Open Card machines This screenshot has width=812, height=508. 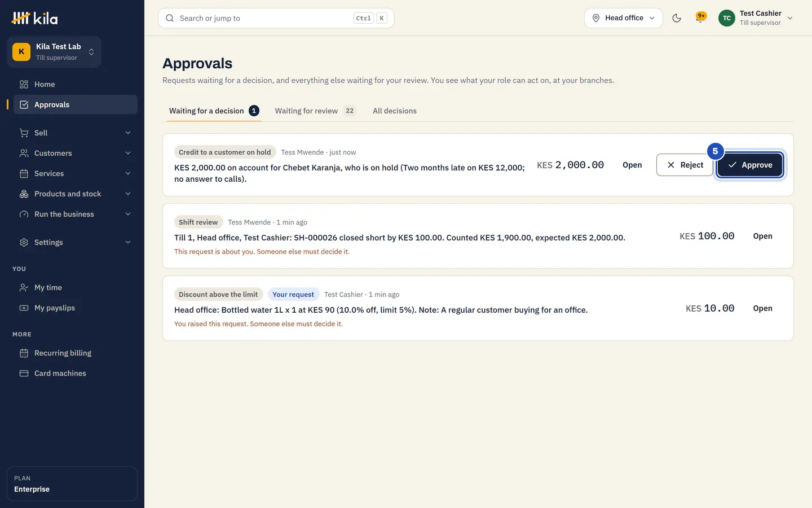coord(76,373)
